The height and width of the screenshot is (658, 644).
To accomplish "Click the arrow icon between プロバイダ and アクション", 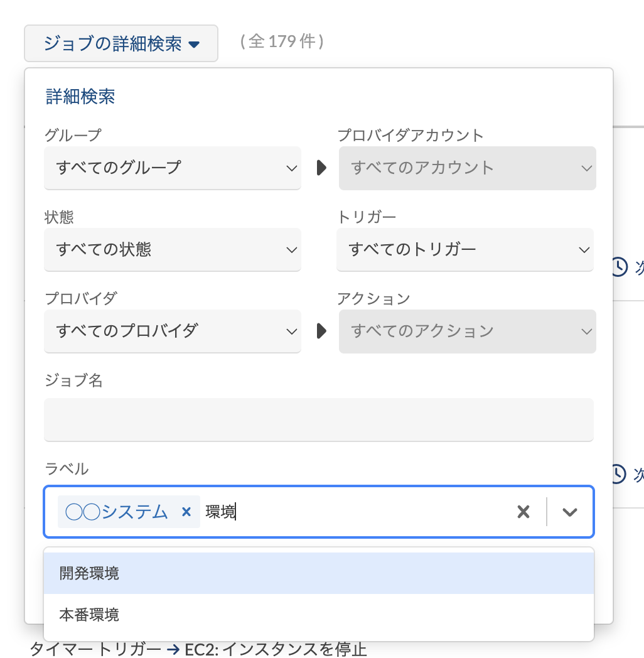I will pos(321,330).
